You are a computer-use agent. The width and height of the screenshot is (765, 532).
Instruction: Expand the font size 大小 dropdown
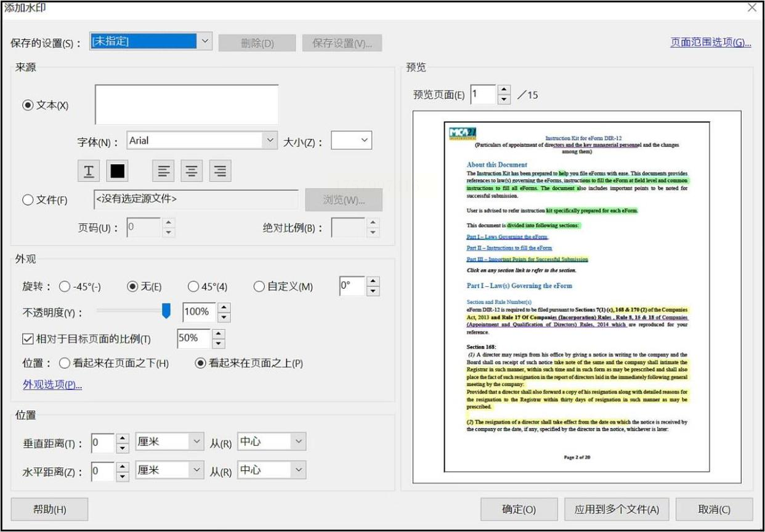pyautogui.click(x=365, y=140)
